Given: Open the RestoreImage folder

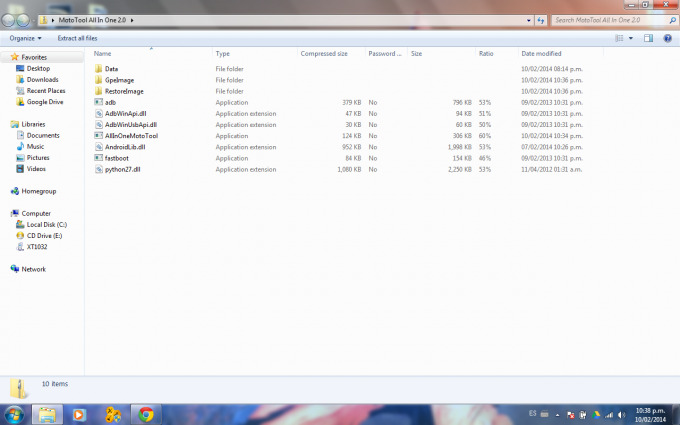Looking at the screenshot, I should pyautogui.click(x=123, y=91).
